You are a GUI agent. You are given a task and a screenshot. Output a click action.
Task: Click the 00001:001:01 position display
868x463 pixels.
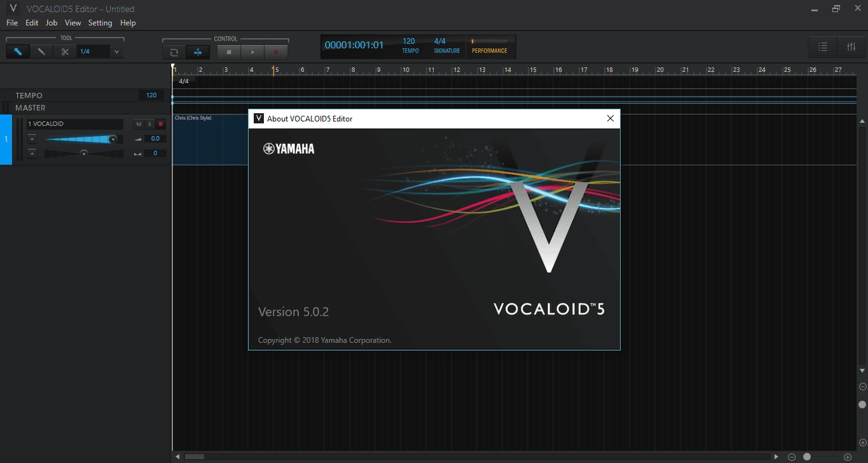pyautogui.click(x=354, y=45)
